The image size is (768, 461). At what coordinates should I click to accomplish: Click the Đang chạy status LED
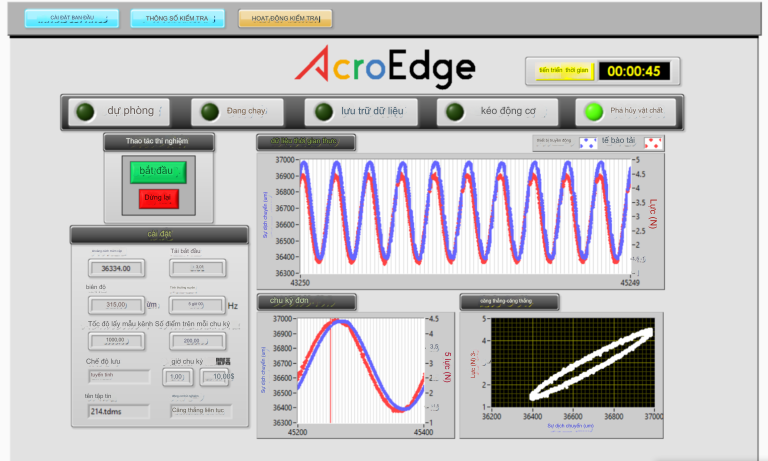tap(209, 111)
